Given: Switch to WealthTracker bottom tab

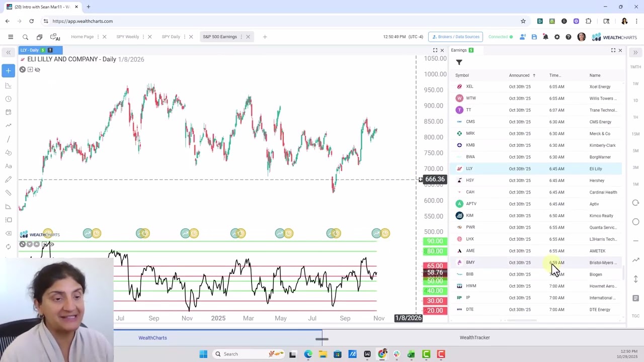Looking at the screenshot, I should pyautogui.click(x=474, y=338).
